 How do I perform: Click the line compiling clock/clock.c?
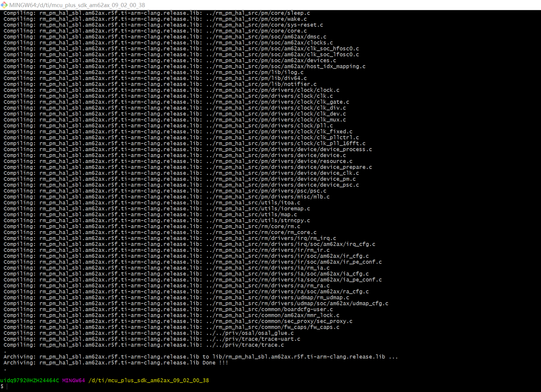coord(172,90)
